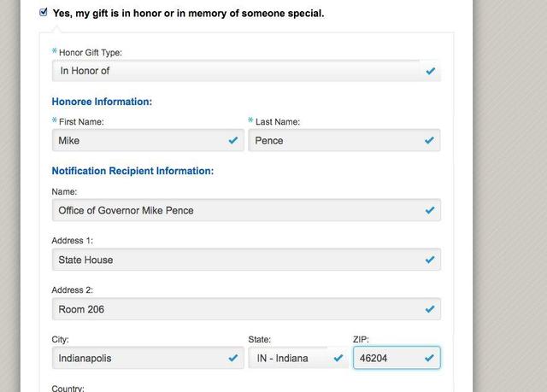The height and width of the screenshot is (392, 547).
Task: Click the checkmark icon in State selector
Action: pos(339,358)
